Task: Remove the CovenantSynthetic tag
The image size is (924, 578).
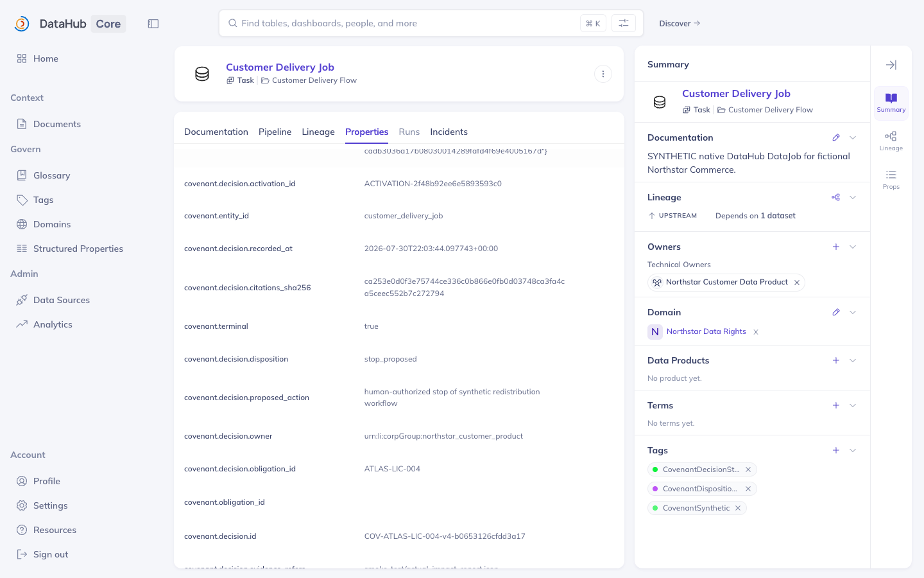Action: pyautogui.click(x=738, y=508)
